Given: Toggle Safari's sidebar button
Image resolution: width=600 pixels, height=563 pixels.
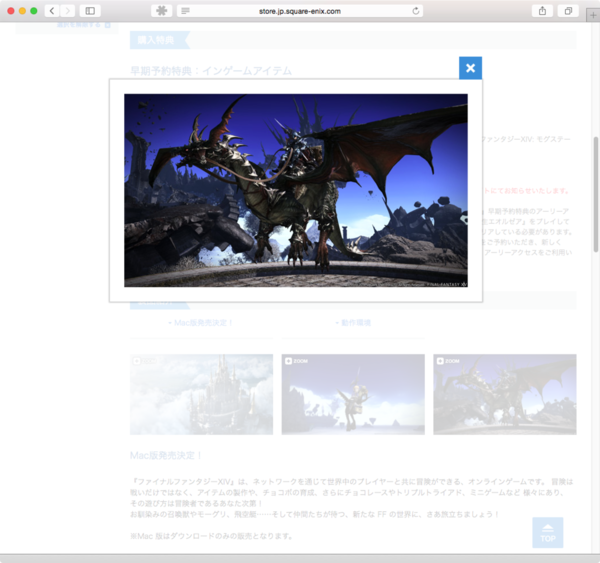Looking at the screenshot, I should pyautogui.click(x=90, y=11).
